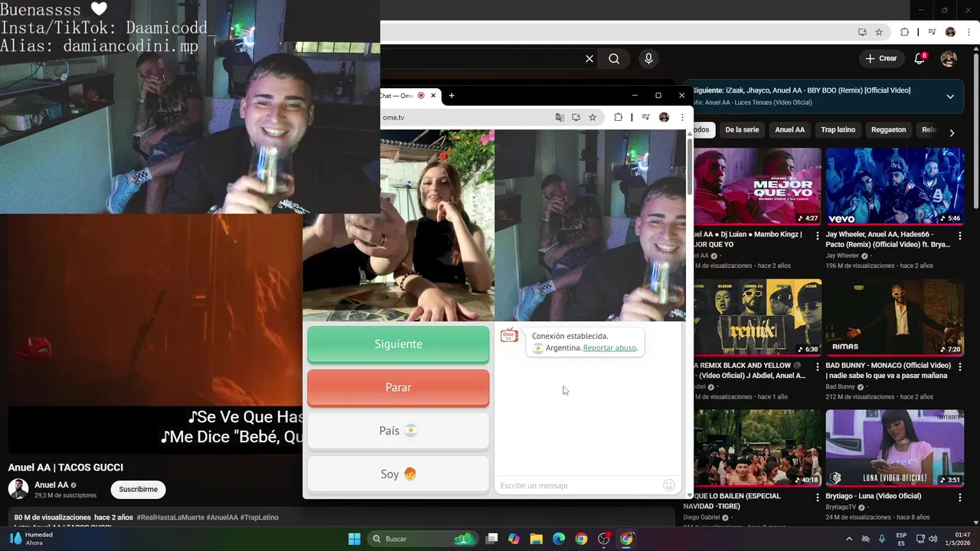Open translate page icon in Ome.tv window
This screenshot has width=980, height=551.
(x=560, y=117)
